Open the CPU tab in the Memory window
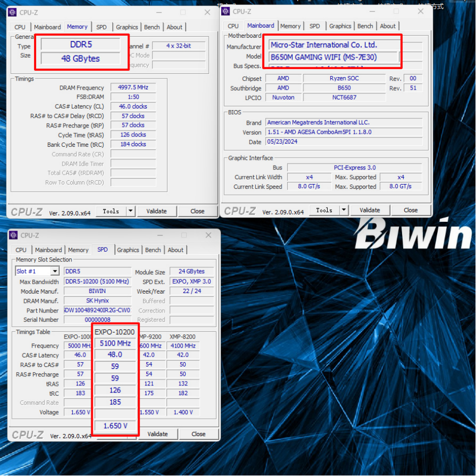Viewport: 476px width, 476px height. coord(20,27)
